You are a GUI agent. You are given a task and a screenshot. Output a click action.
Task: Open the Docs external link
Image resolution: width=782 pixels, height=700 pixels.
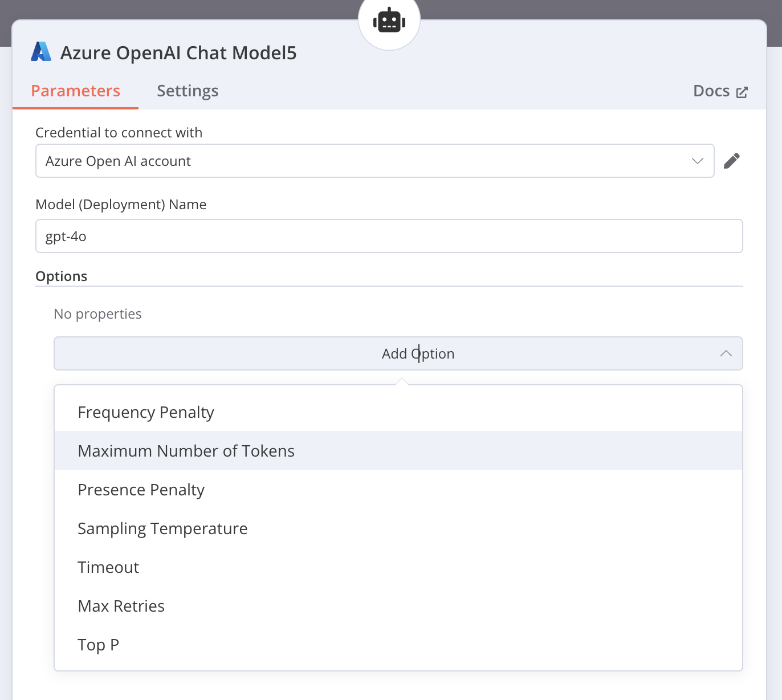click(720, 91)
